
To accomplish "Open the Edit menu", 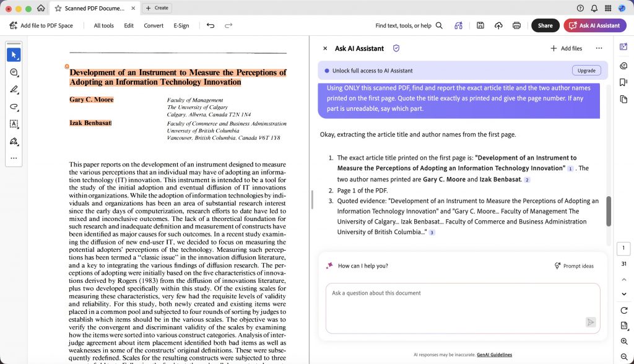I will 129,25.
